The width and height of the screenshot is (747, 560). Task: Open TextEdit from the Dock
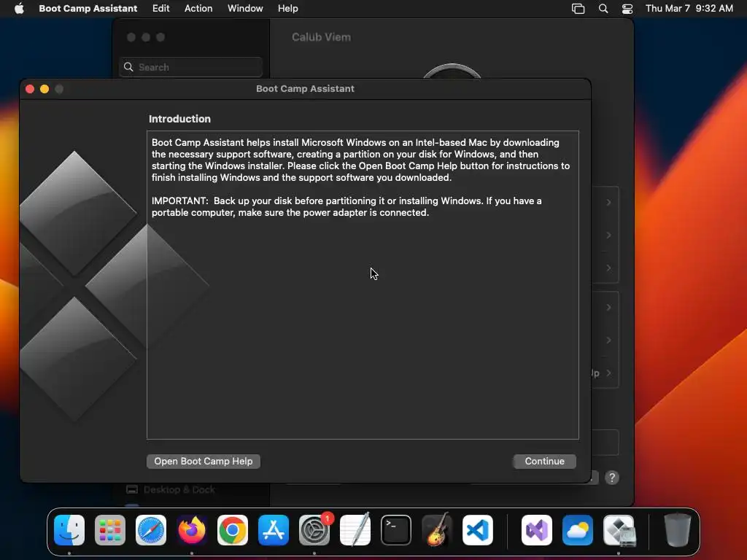(x=355, y=530)
